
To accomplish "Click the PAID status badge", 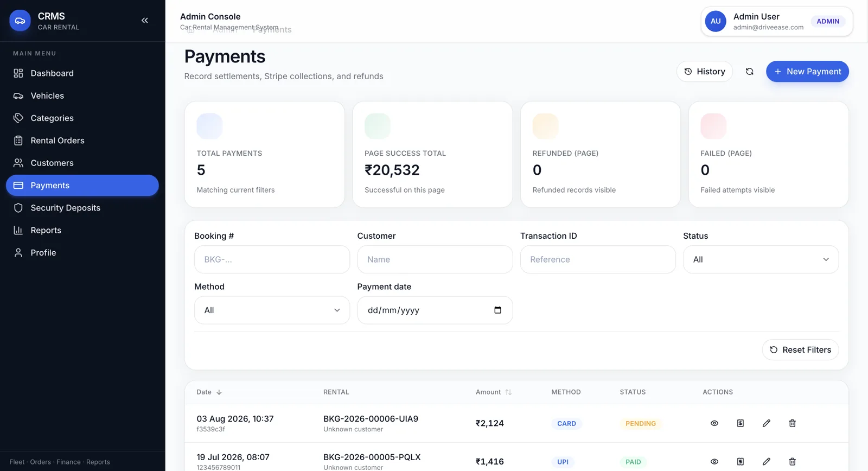I will 633,462.
